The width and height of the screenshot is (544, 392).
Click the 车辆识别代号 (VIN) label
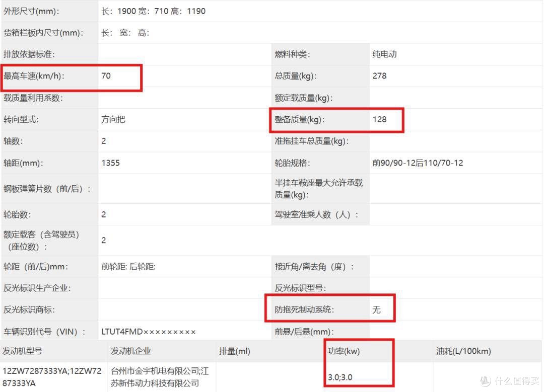44,332
